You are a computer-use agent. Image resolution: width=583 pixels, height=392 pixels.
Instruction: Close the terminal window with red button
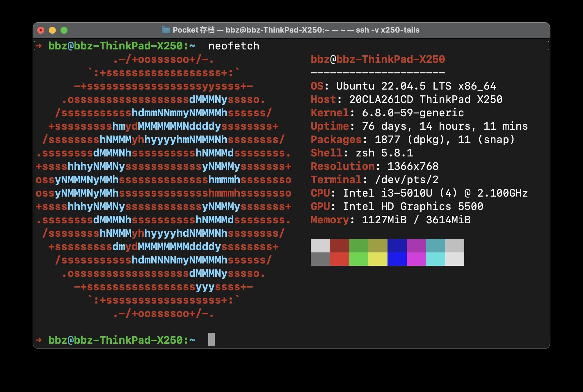click(x=41, y=30)
